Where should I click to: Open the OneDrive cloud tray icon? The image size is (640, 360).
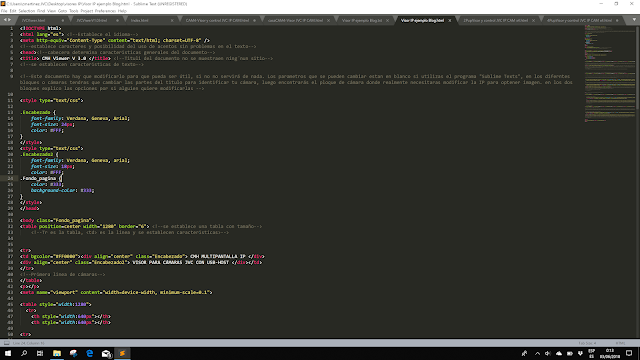tap(559, 353)
